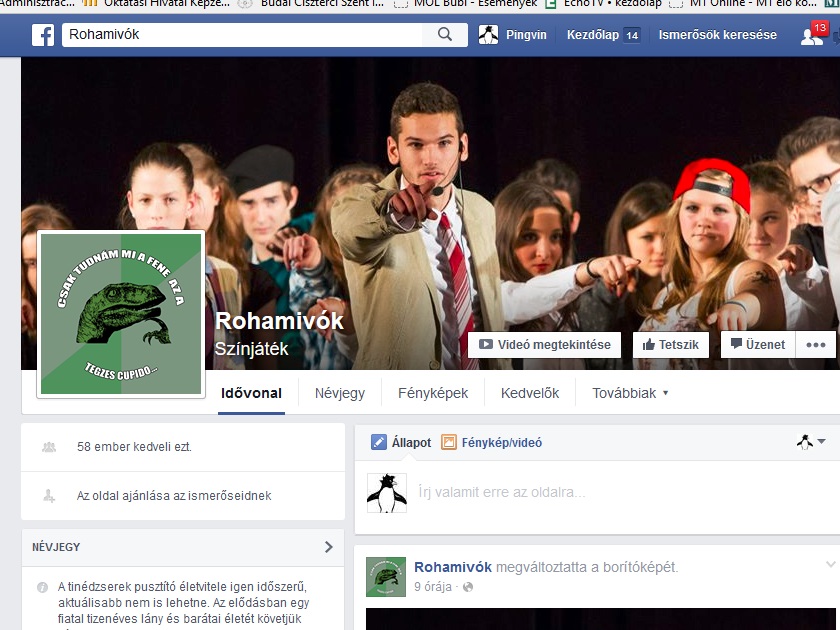Open Rohamivók page profile picture

click(x=121, y=314)
